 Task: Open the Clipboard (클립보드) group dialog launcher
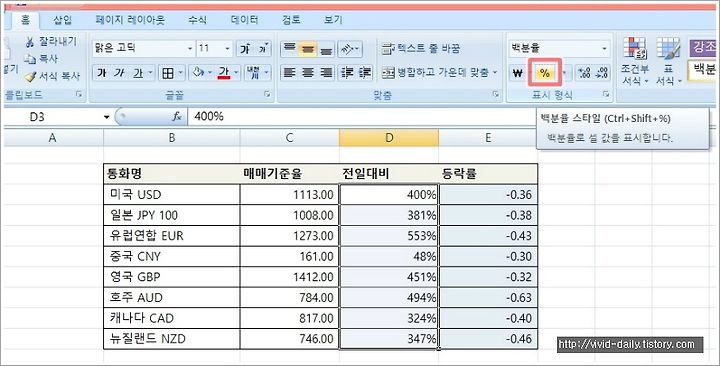pyautogui.click(x=79, y=95)
